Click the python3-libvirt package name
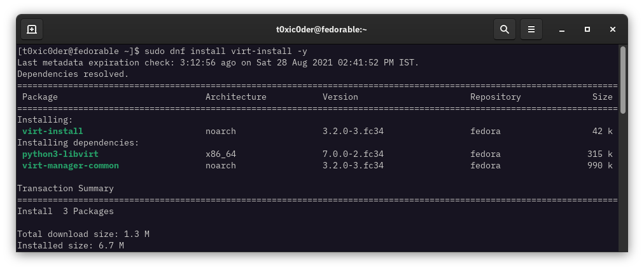Viewport: 644px width, 270px height. (x=60, y=154)
